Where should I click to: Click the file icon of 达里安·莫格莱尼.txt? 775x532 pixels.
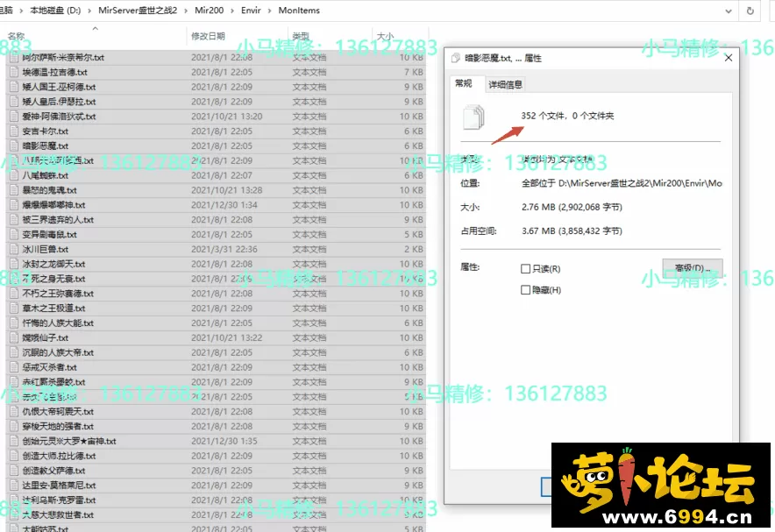14,486
